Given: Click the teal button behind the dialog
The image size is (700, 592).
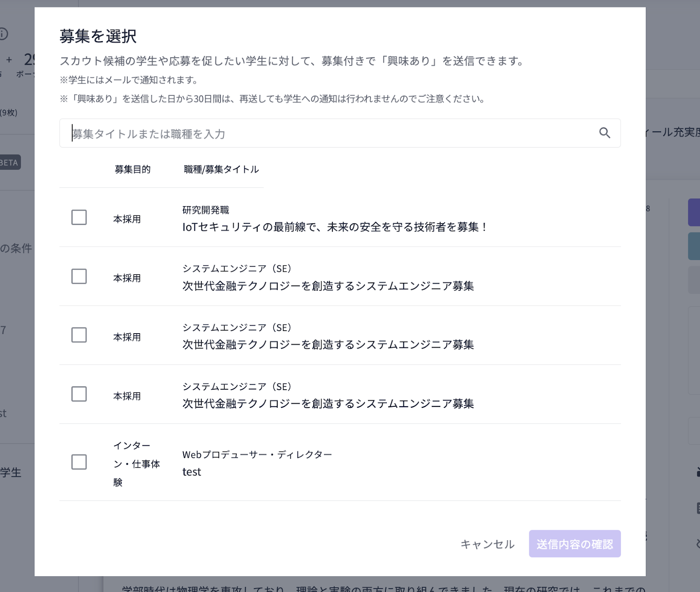Looking at the screenshot, I should tap(694, 246).
